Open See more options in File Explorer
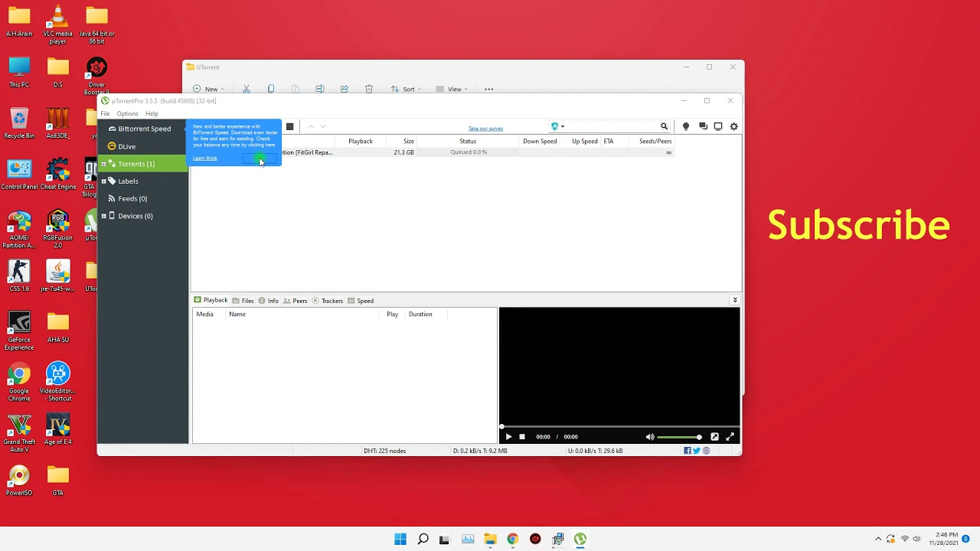Image resolution: width=980 pixels, height=551 pixels. [489, 89]
